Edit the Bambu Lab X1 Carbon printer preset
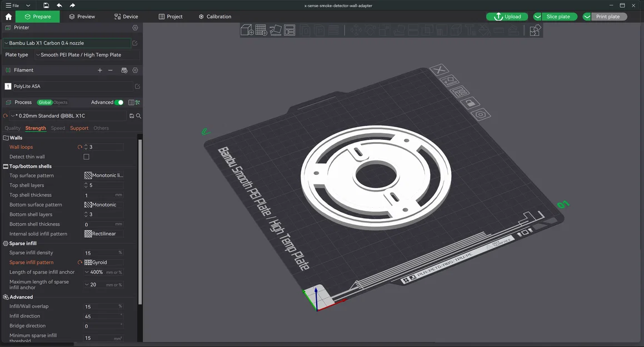Image resolution: width=644 pixels, height=347 pixels. click(134, 43)
